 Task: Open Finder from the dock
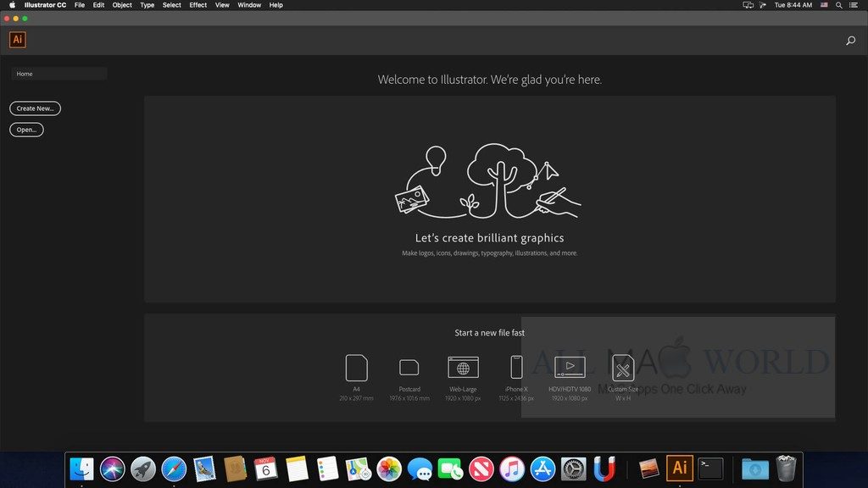pos(82,469)
